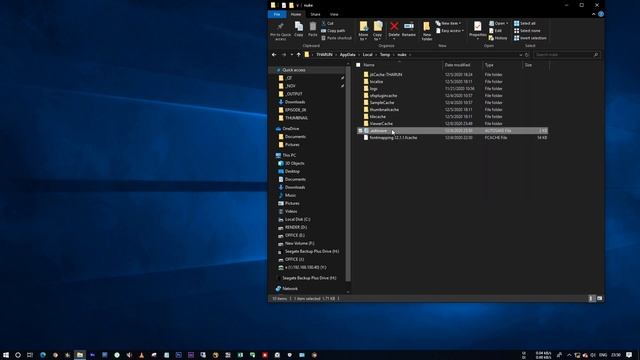Screen dimensions: 640x360
Task: Switch to details view layout icon
Action: pyautogui.click(x=591, y=298)
